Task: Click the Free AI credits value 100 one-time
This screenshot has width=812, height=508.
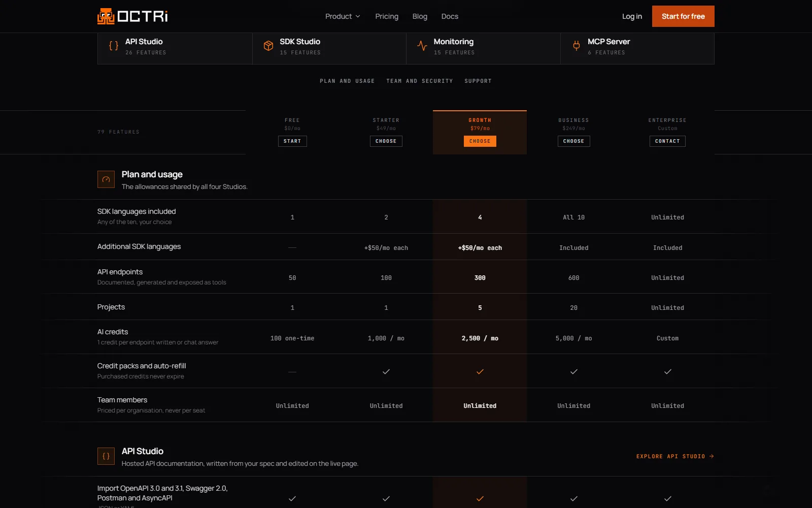Action: 292,338
